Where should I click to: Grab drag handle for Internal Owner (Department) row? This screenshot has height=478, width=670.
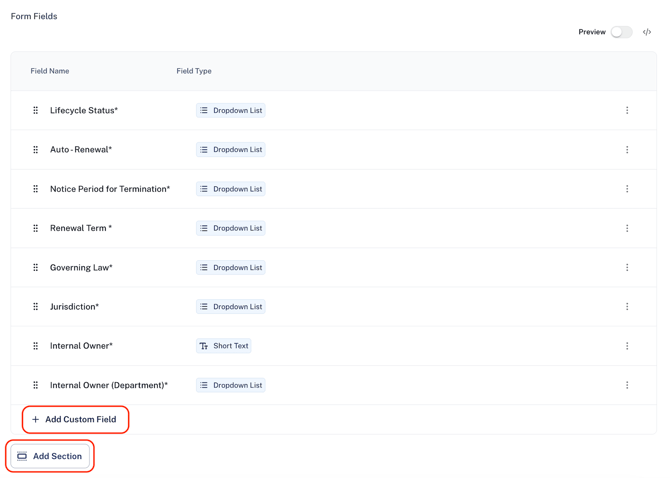35,385
